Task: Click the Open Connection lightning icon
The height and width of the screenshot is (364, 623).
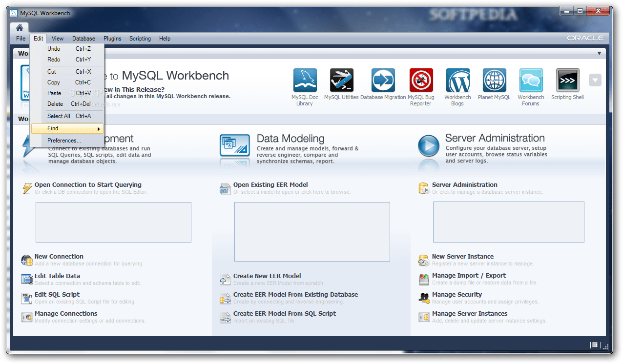Action: click(28, 188)
